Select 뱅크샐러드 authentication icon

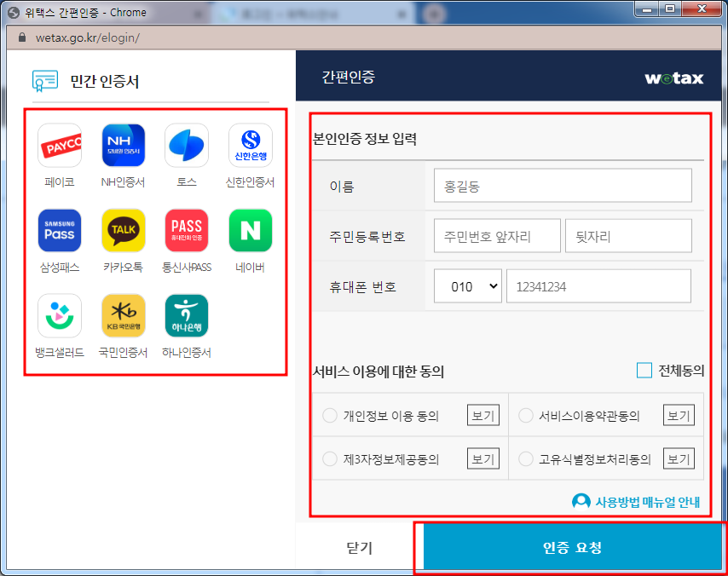tap(59, 314)
